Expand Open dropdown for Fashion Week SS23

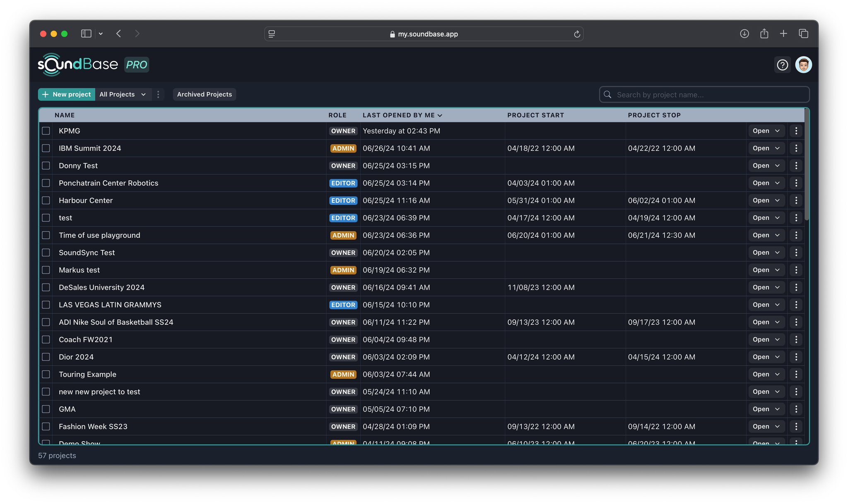pyautogui.click(x=766, y=426)
